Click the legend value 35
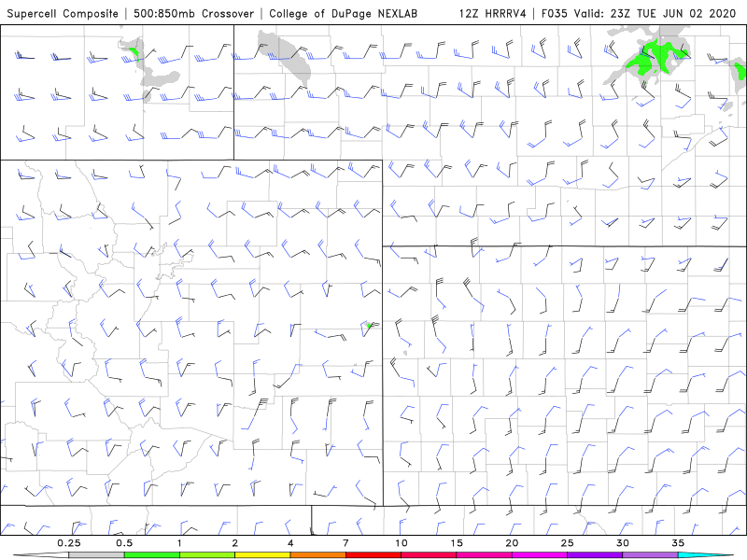 click(678, 543)
